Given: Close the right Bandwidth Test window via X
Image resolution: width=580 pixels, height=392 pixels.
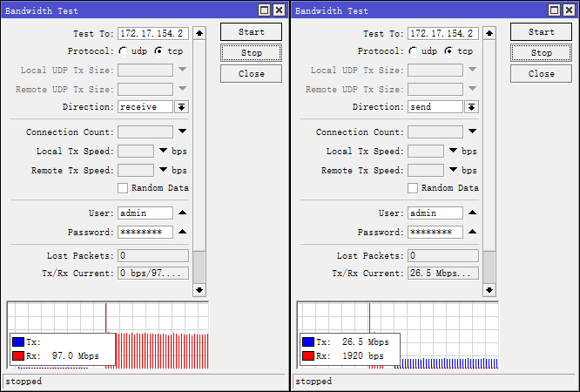Looking at the screenshot, I should [569, 10].
